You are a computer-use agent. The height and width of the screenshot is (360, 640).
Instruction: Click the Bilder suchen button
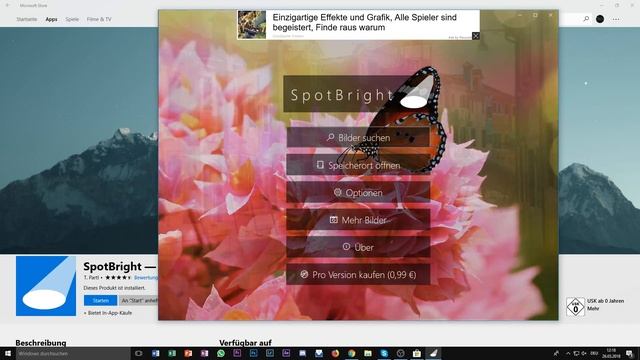(x=358, y=138)
